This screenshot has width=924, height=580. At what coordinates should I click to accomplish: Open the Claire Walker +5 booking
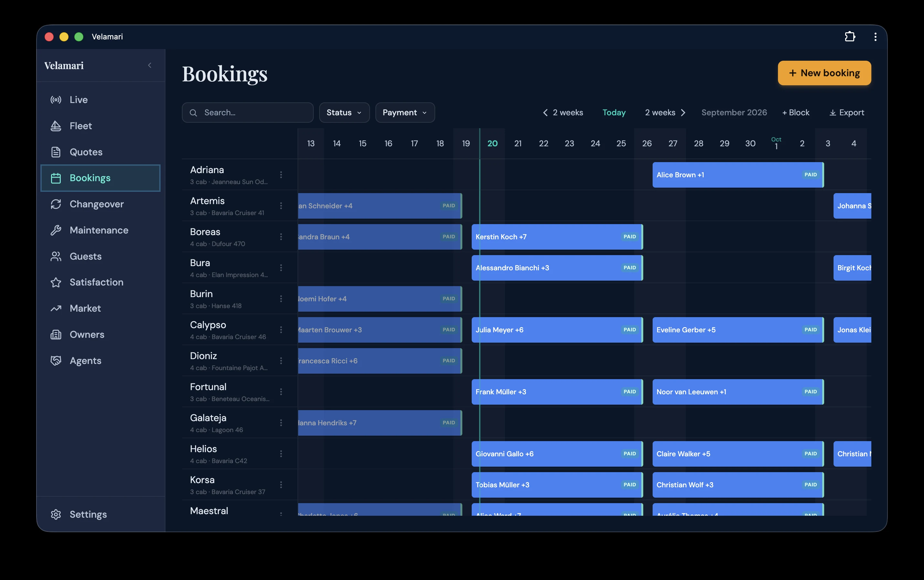(738, 454)
